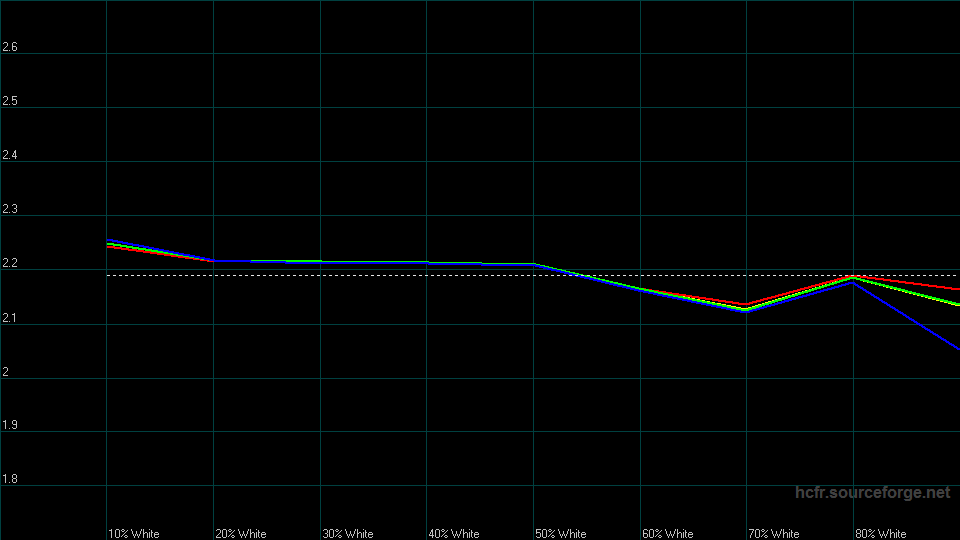This screenshot has height=540, width=960.
Task: Click the 80% White axis label
Action: click(x=880, y=534)
